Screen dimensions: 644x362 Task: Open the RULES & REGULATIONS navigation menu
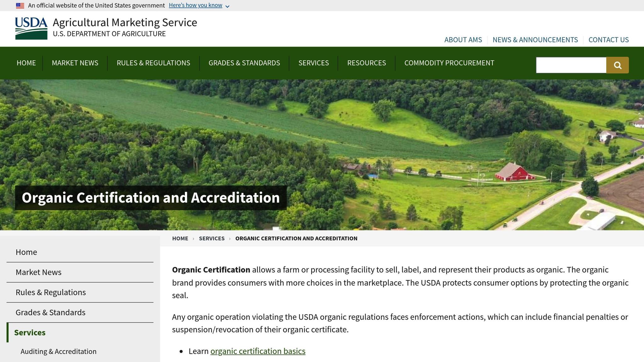pyautogui.click(x=153, y=63)
